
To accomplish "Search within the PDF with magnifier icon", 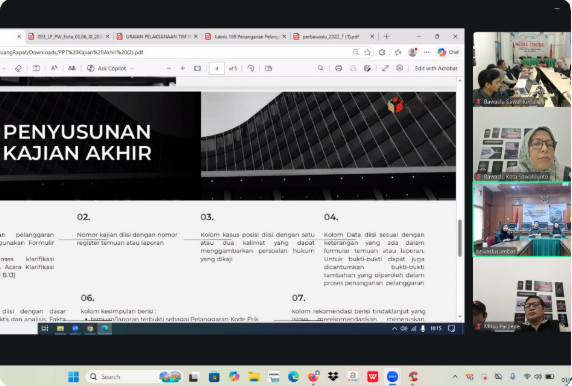I will pos(320,68).
